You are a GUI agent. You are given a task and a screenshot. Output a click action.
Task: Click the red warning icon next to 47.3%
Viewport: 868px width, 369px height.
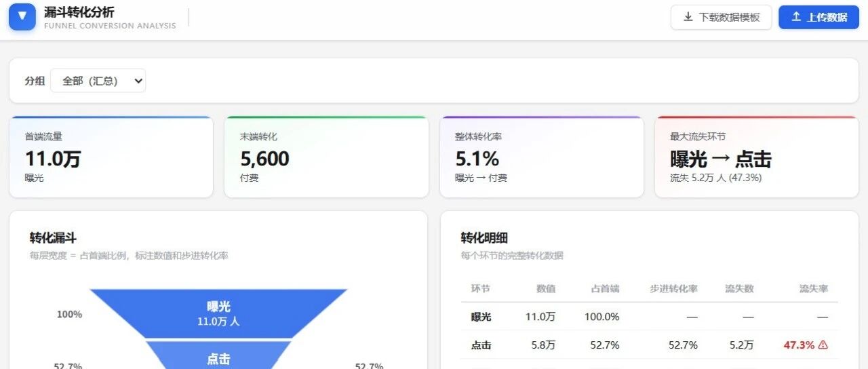(823, 345)
